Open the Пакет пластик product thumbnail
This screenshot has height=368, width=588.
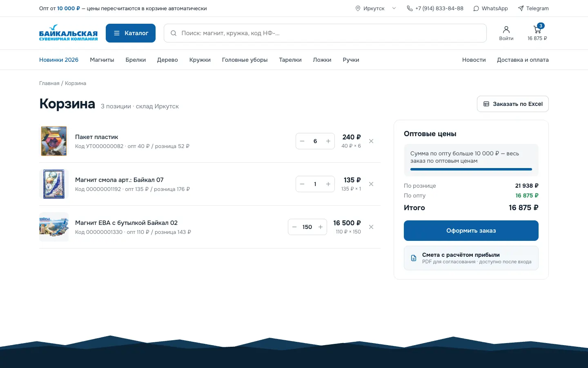tap(54, 141)
